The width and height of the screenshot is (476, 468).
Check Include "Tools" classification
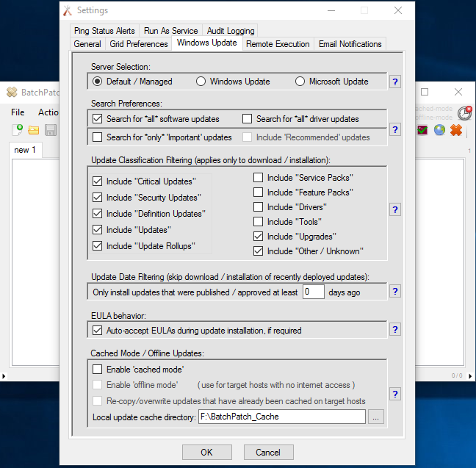pyautogui.click(x=259, y=222)
